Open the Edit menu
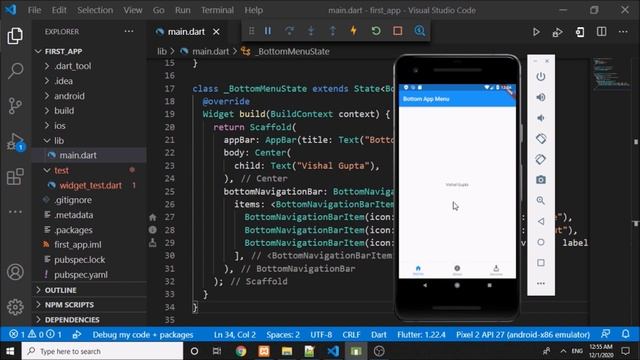The width and height of the screenshot is (640, 360). click(x=59, y=10)
